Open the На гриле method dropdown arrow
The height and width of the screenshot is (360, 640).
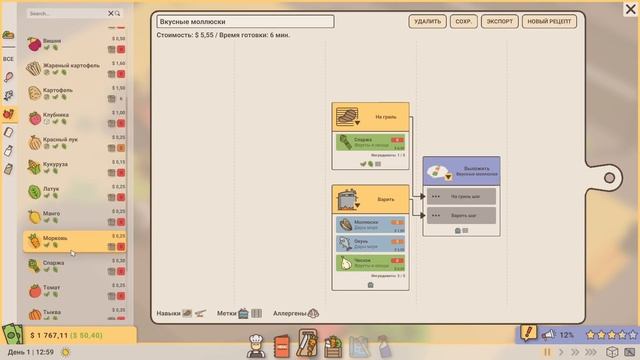357,123
